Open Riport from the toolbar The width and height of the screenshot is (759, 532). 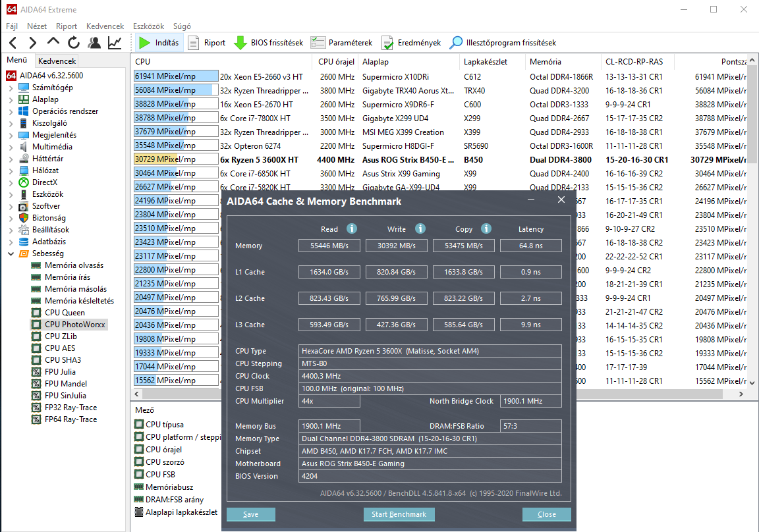pos(207,43)
